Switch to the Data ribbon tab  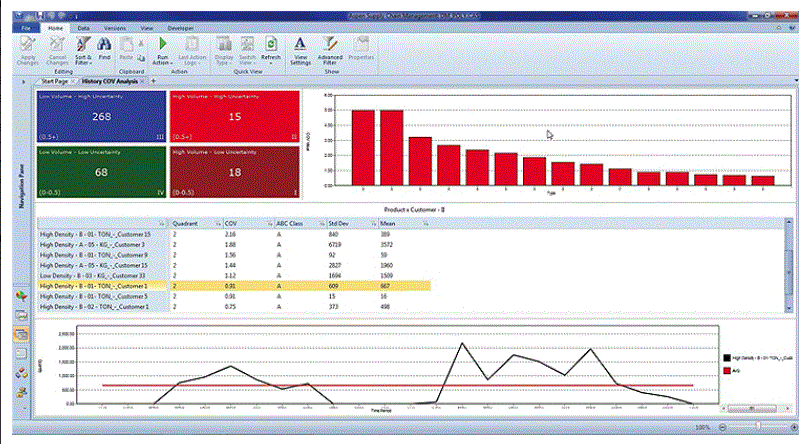[x=83, y=28]
